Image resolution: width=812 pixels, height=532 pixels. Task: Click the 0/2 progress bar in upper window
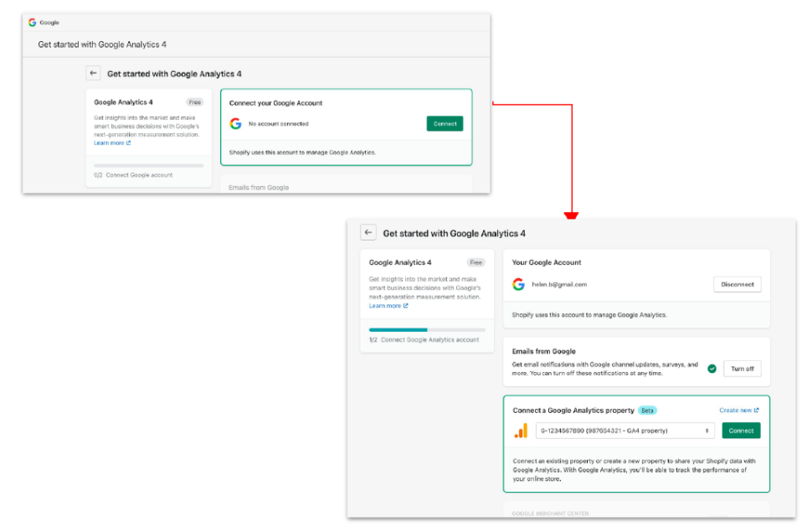149,166
